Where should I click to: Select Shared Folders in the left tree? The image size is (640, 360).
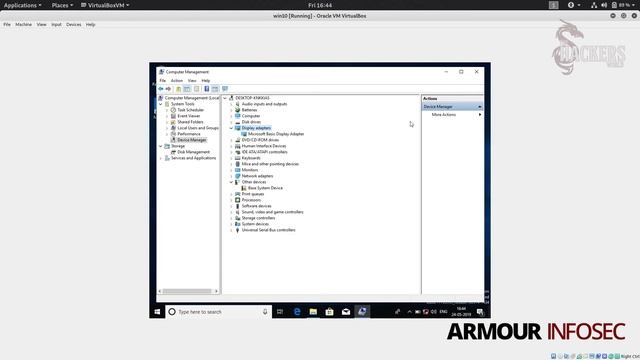190,122
